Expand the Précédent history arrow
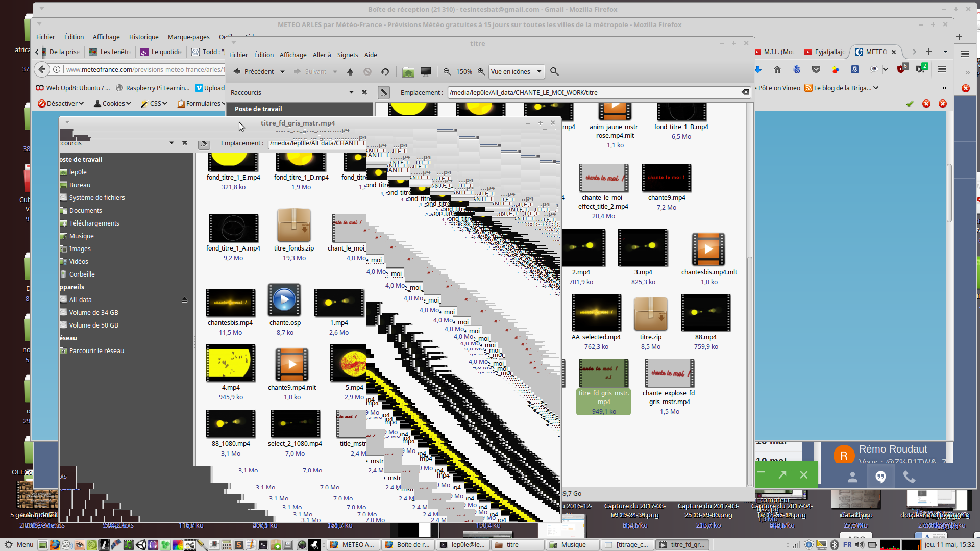Image resolution: width=980 pixels, height=551 pixels. pyautogui.click(x=282, y=72)
